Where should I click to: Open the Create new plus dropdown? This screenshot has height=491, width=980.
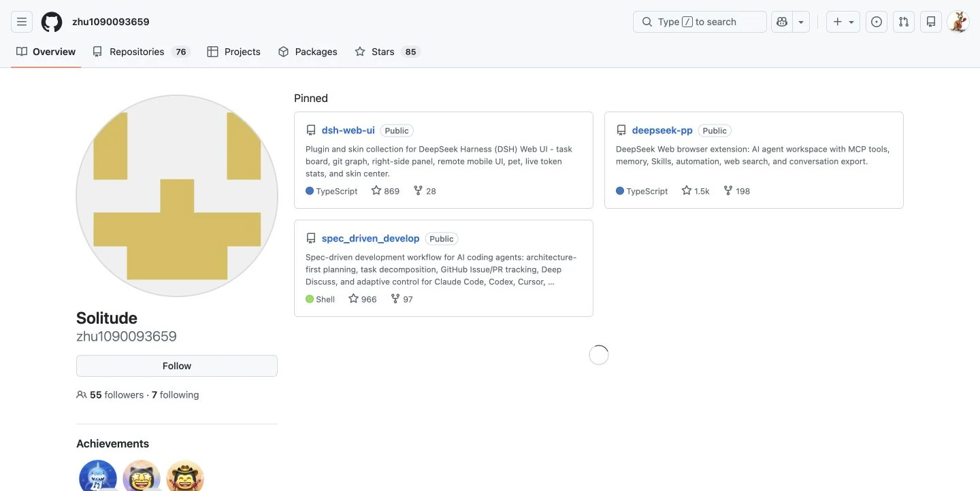843,22
